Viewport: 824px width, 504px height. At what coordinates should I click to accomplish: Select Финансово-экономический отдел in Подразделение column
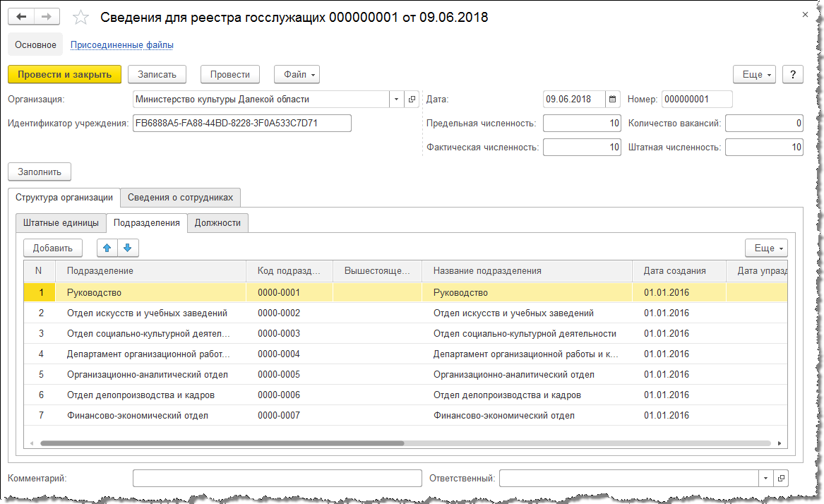pyautogui.click(x=150, y=416)
